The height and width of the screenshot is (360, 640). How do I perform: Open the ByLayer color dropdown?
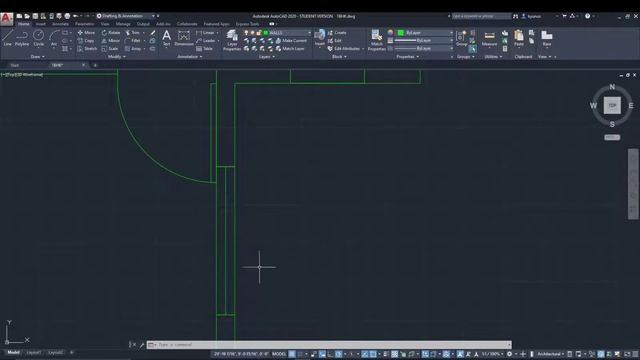pos(451,33)
